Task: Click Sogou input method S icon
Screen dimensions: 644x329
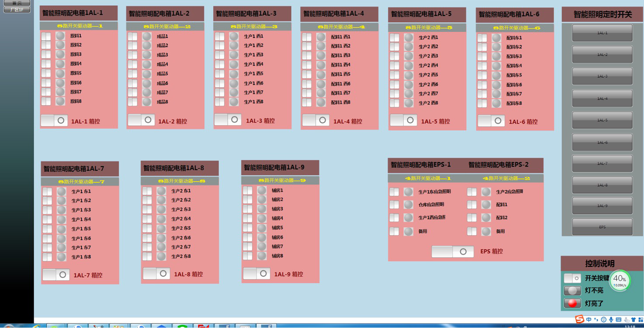Action: 579,319
